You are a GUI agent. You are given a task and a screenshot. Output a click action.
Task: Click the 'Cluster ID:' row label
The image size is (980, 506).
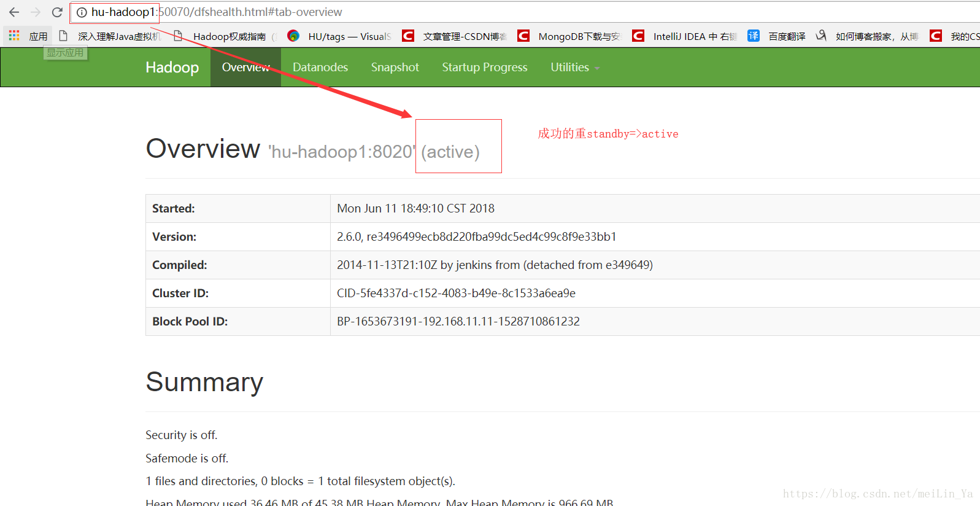click(180, 293)
